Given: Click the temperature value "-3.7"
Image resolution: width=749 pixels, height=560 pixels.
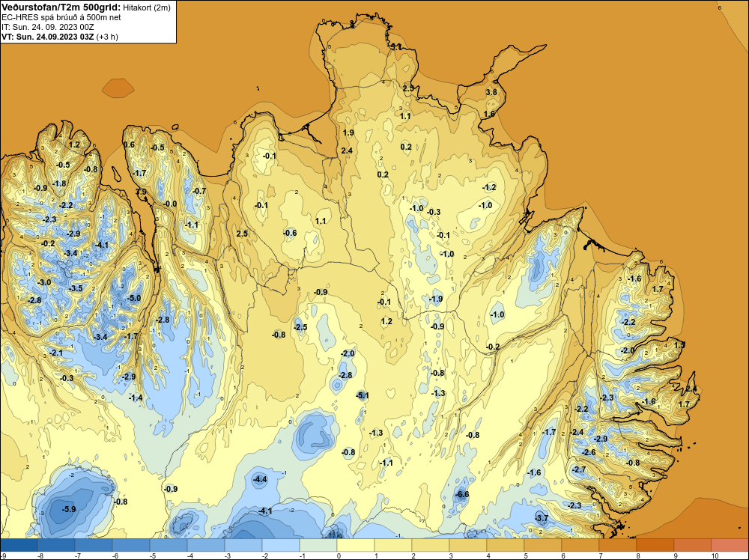Looking at the screenshot, I should click(542, 519).
